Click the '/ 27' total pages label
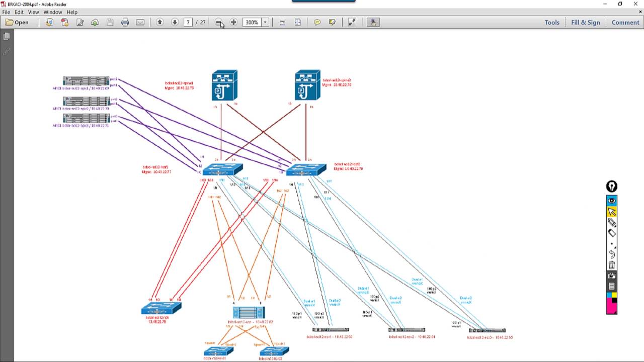Screen dimensions: 644x362 201,22
